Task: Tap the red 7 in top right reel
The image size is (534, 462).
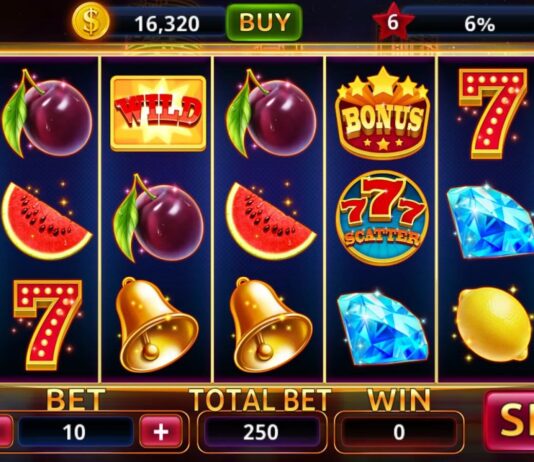Action: (492, 114)
